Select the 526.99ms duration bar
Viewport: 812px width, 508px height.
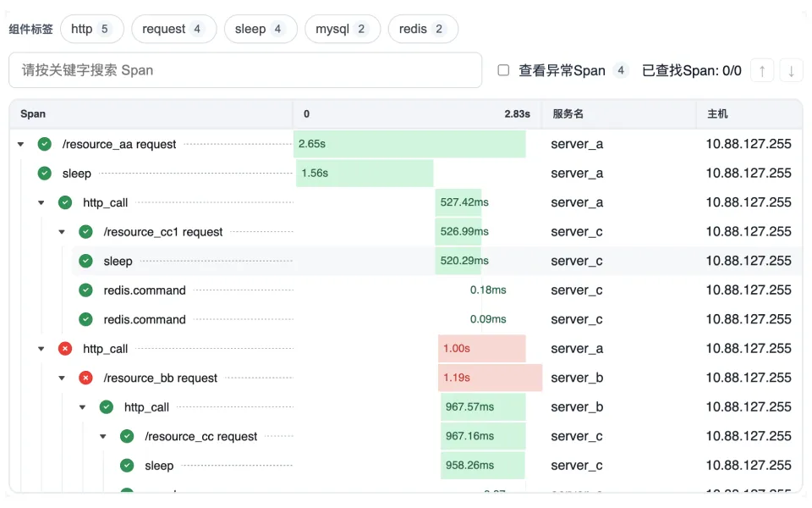[x=458, y=232]
